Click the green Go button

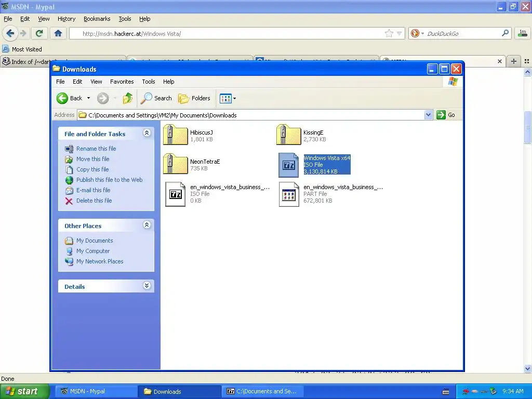446,115
